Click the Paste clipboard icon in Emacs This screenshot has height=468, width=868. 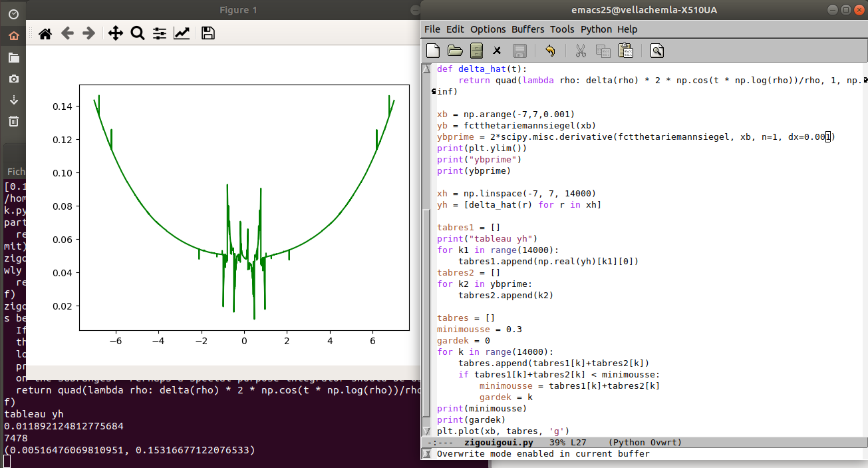(625, 51)
